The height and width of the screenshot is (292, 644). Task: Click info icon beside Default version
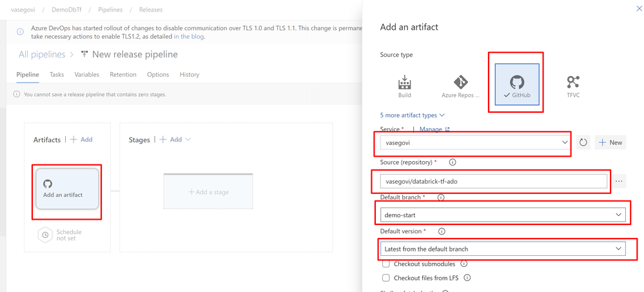[442, 231]
